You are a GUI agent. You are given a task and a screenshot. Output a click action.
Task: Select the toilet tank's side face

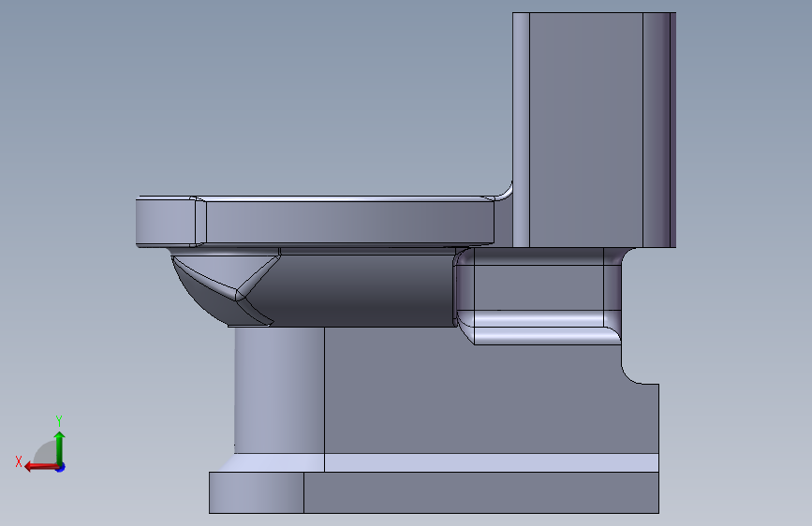[x=585, y=129]
